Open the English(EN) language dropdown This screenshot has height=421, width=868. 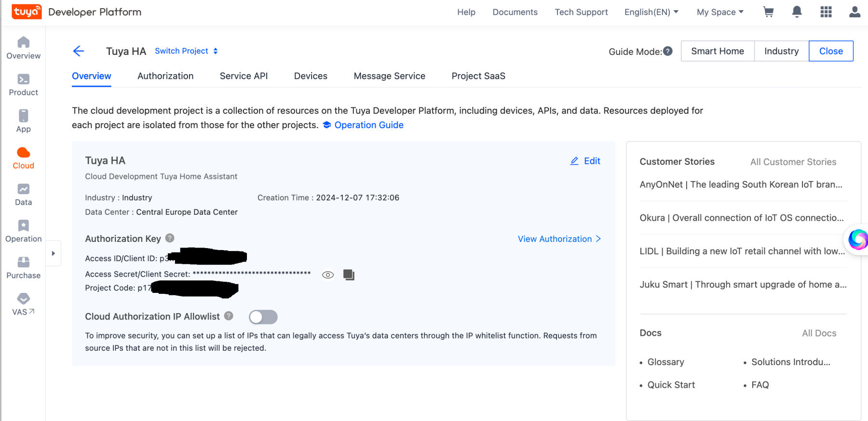[651, 12]
